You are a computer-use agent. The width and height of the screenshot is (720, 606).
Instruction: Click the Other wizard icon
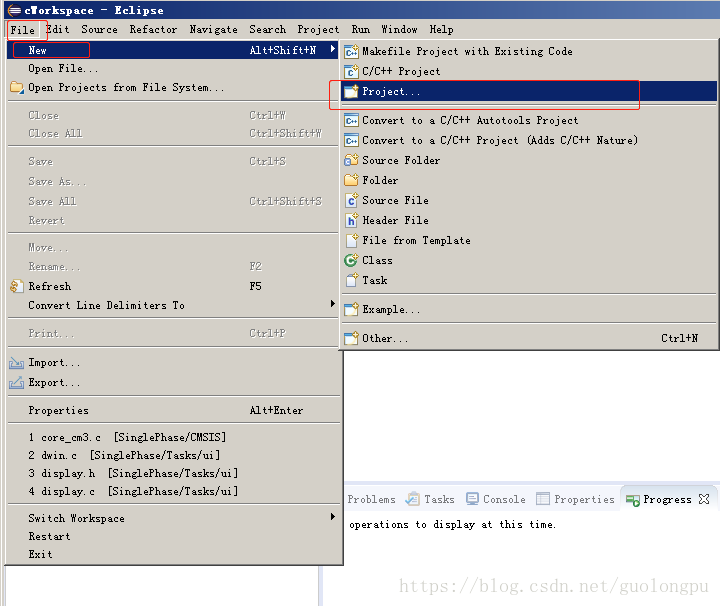click(351, 338)
